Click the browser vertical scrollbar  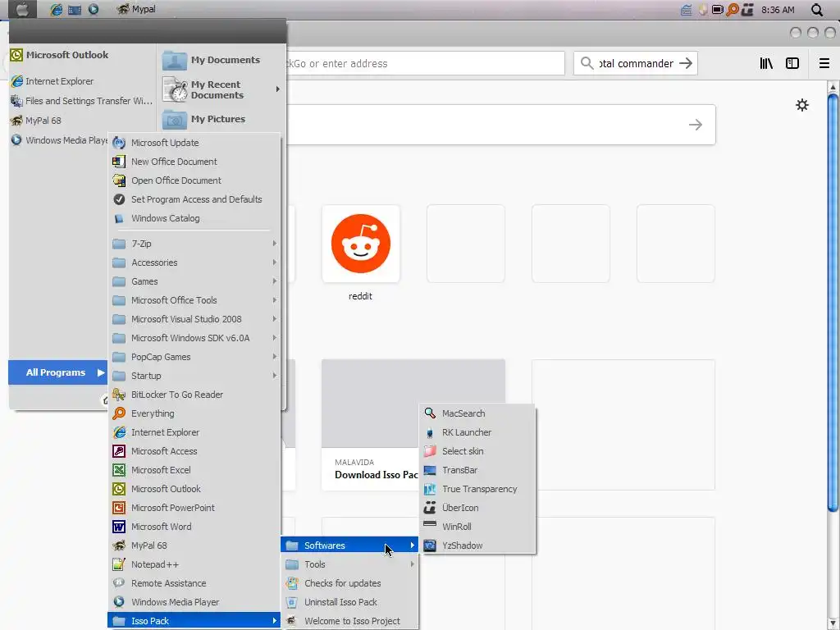833,303
